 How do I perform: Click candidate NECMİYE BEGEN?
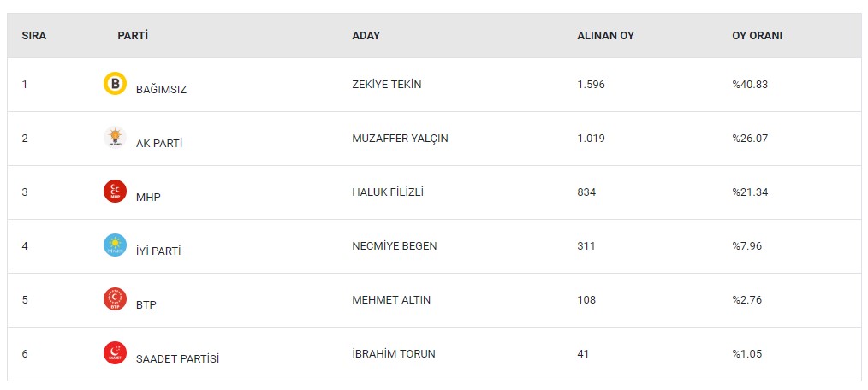[394, 246]
